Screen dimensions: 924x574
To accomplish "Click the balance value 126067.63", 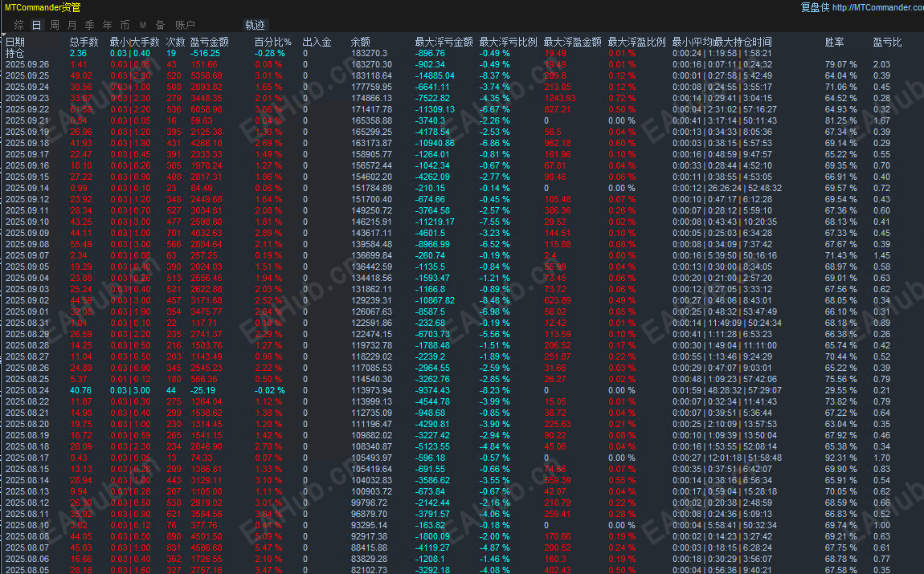I will click(x=371, y=311).
